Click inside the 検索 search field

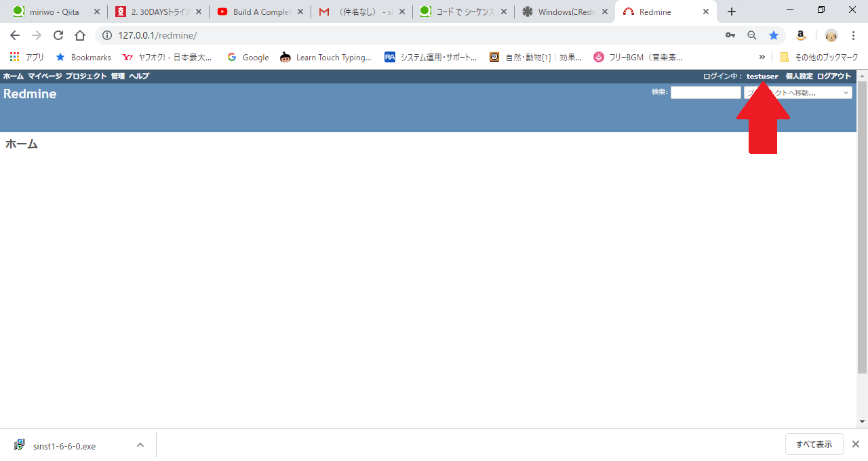coord(705,92)
